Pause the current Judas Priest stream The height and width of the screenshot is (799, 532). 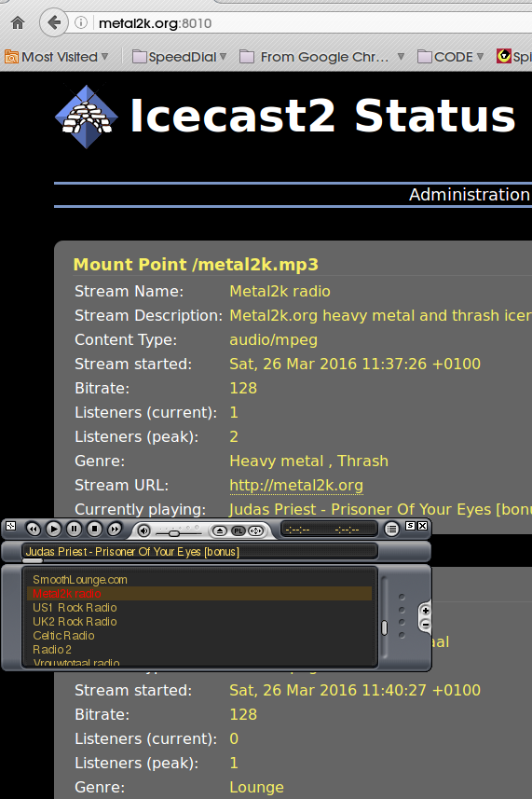[74, 530]
